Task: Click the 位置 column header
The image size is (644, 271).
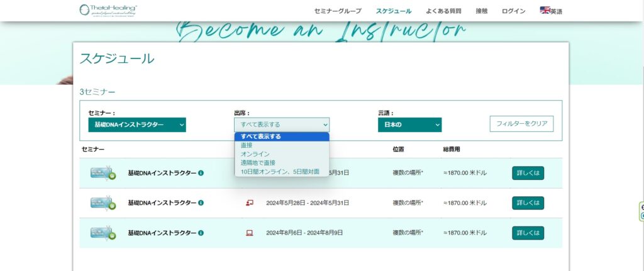Action: 398,149
